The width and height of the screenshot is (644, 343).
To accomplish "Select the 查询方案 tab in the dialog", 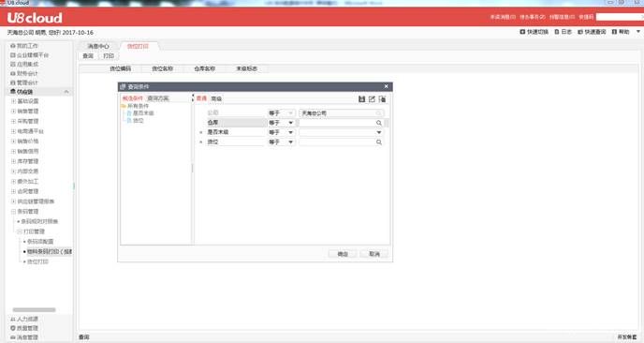I will click(x=158, y=98).
